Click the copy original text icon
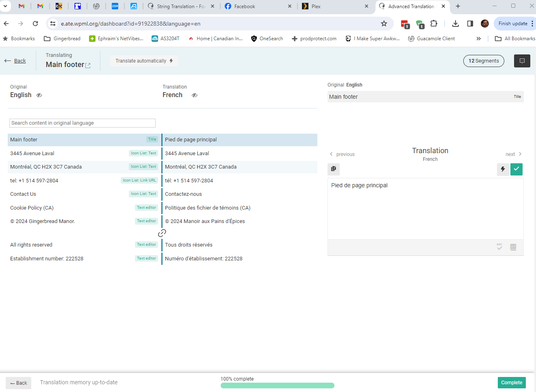The width and height of the screenshot is (536, 392). (333, 169)
